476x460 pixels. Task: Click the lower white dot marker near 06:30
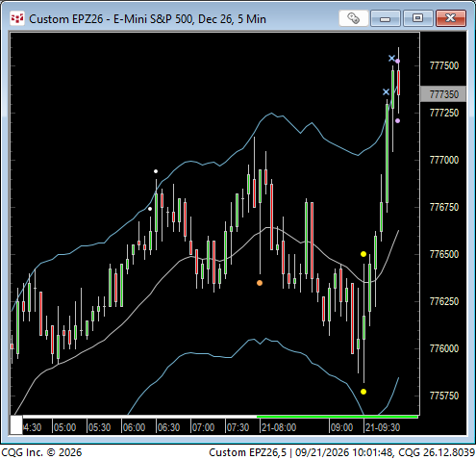click(150, 209)
